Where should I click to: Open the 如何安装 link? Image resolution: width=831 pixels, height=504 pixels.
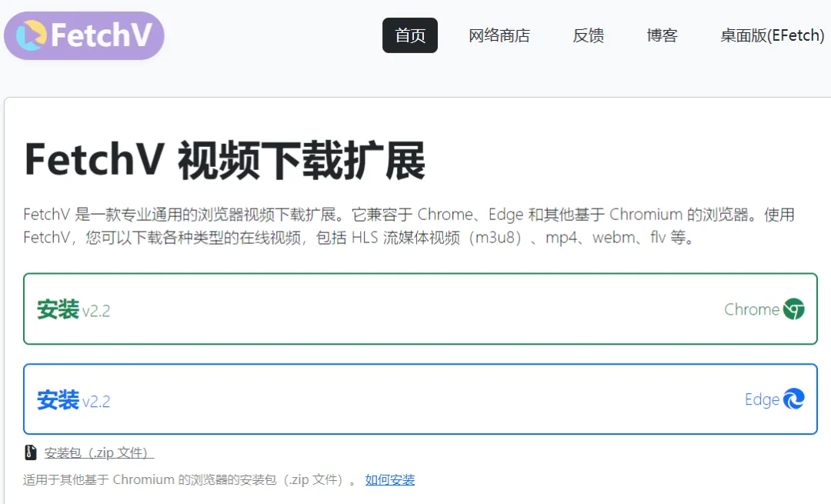(390, 479)
